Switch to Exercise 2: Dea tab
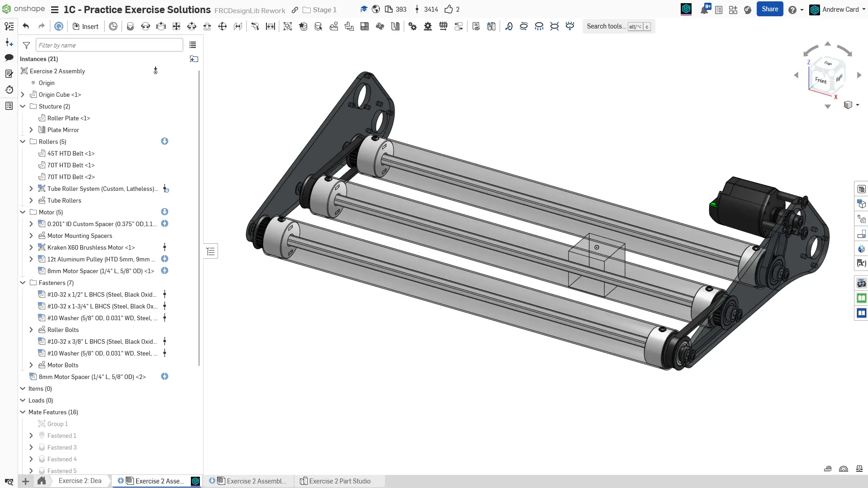Screen dimensions: 868x488 [x=80, y=481]
